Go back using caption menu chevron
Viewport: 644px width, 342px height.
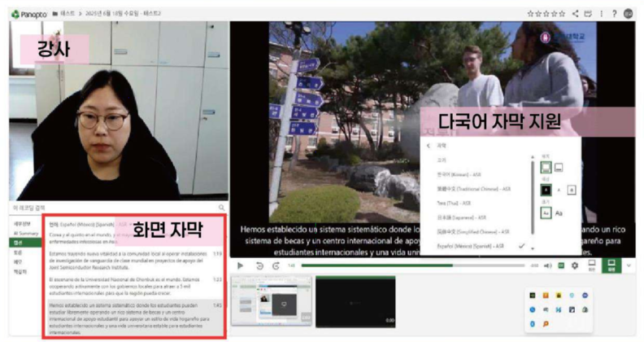click(429, 146)
